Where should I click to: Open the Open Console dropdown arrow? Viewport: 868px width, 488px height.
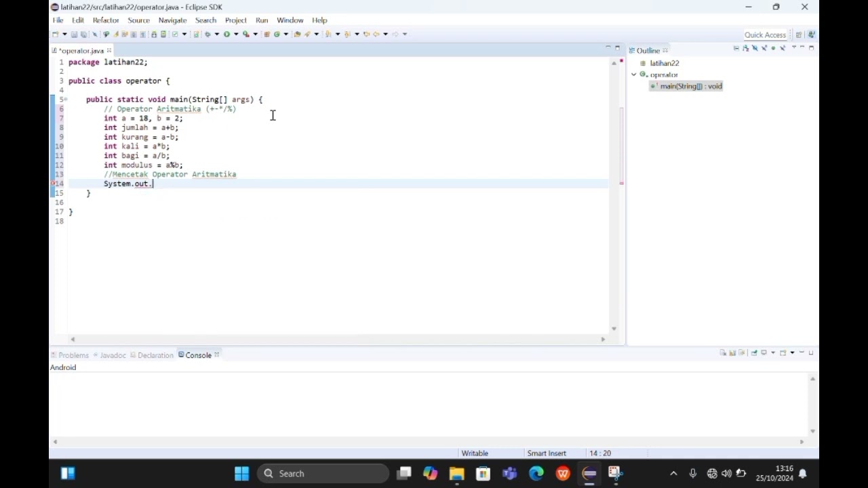click(x=792, y=352)
